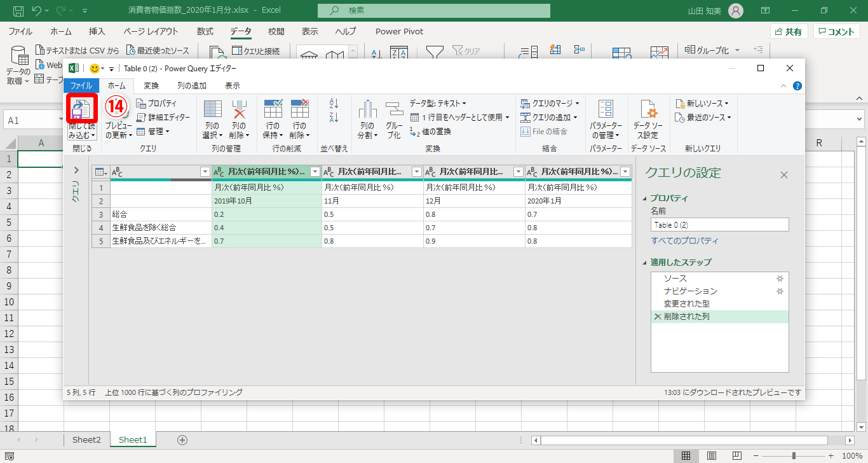The height and width of the screenshot is (463, 868).
Task: Click the パラメーターの管理 icon
Action: coord(606,110)
